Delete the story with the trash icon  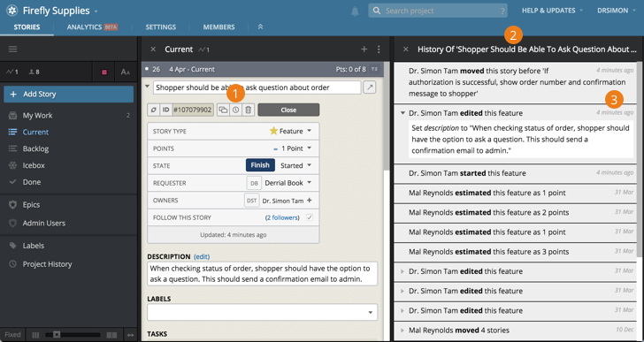[x=248, y=110]
